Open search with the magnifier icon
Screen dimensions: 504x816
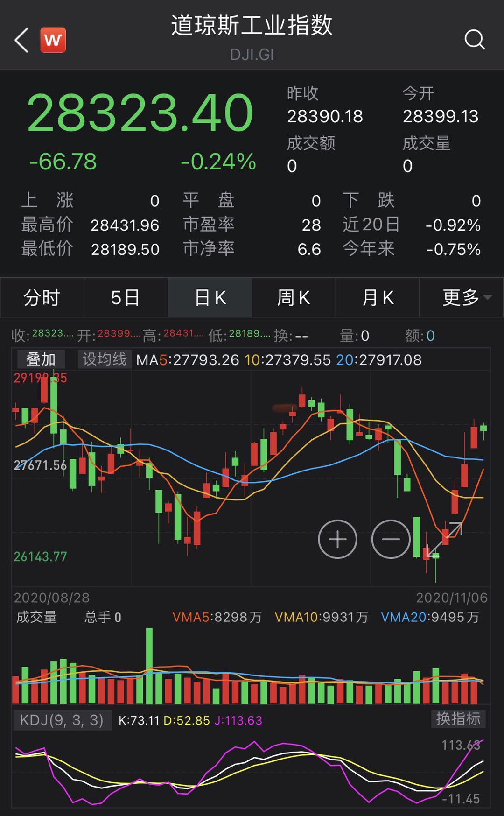coord(475,40)
